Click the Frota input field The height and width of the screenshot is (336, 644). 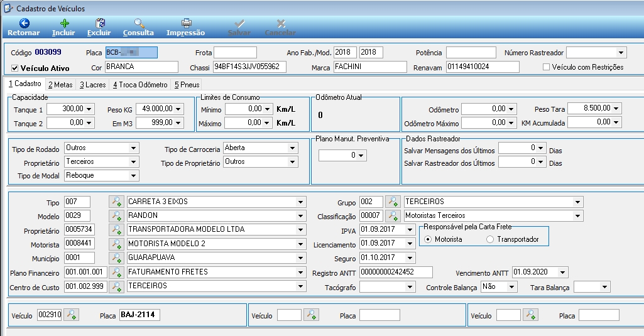(x=236, y=53)
